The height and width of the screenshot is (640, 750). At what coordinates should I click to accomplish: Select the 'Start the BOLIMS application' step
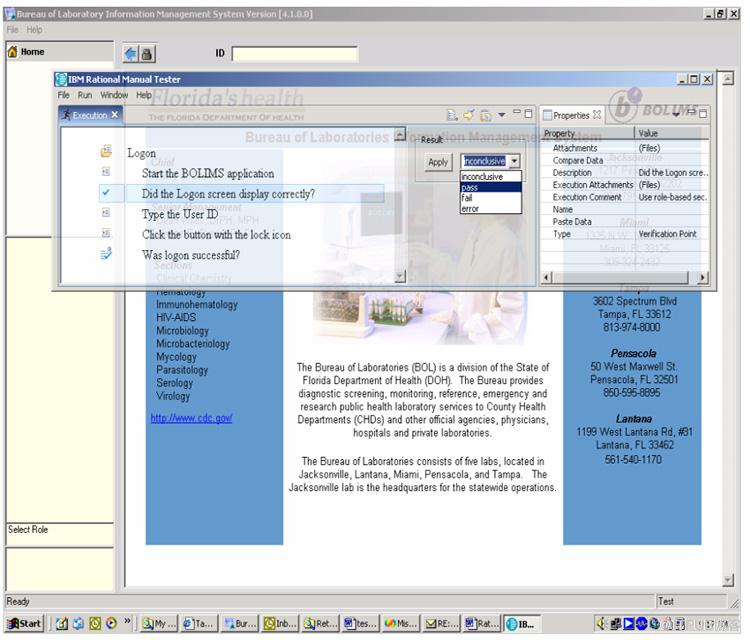208,174
